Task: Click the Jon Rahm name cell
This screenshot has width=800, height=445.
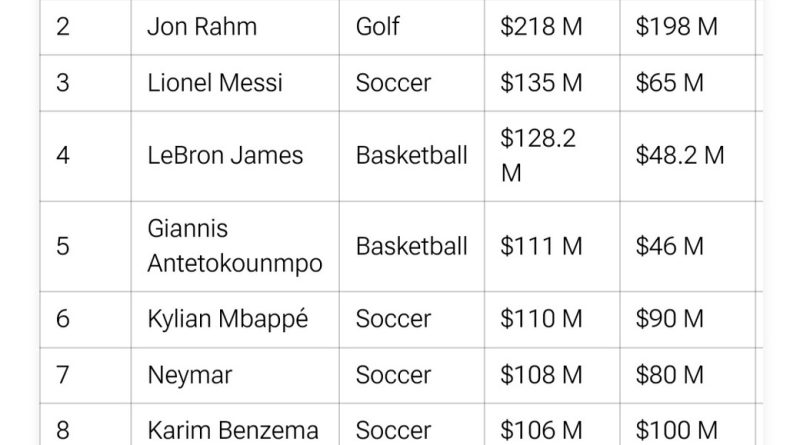Action: 202,27
